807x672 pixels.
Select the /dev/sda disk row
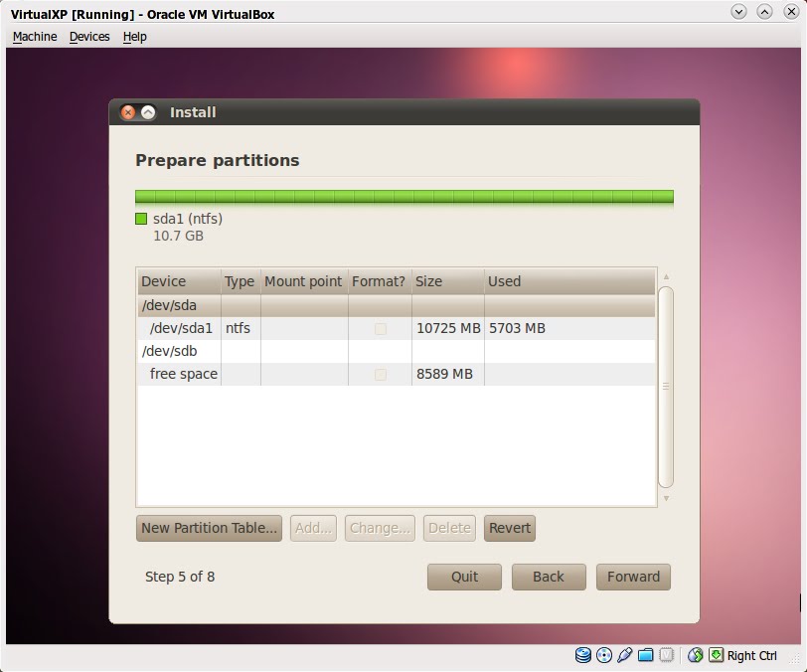pos(397,305)
